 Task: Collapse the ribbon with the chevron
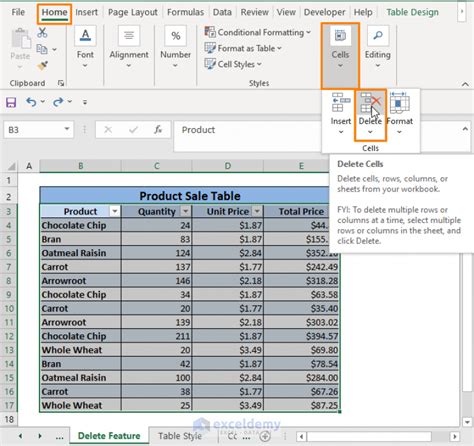[465, 84]
